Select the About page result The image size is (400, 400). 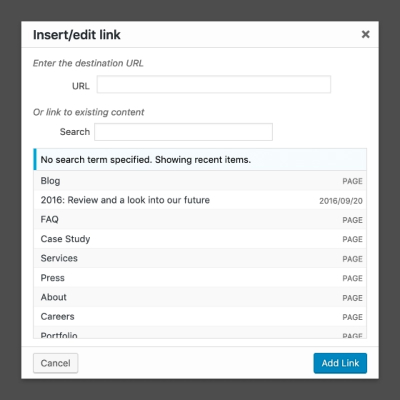tap(200, 297)
